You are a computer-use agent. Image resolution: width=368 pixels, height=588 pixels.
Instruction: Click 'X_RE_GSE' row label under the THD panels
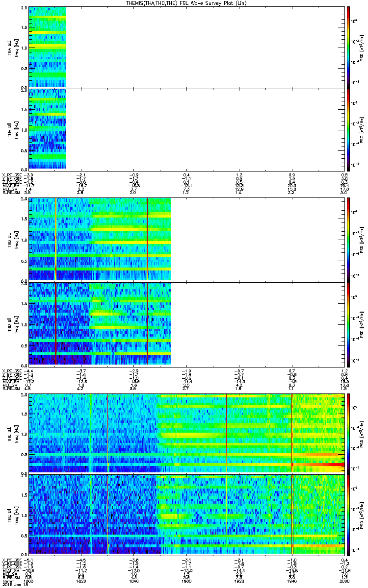click(x=11, y=370)
